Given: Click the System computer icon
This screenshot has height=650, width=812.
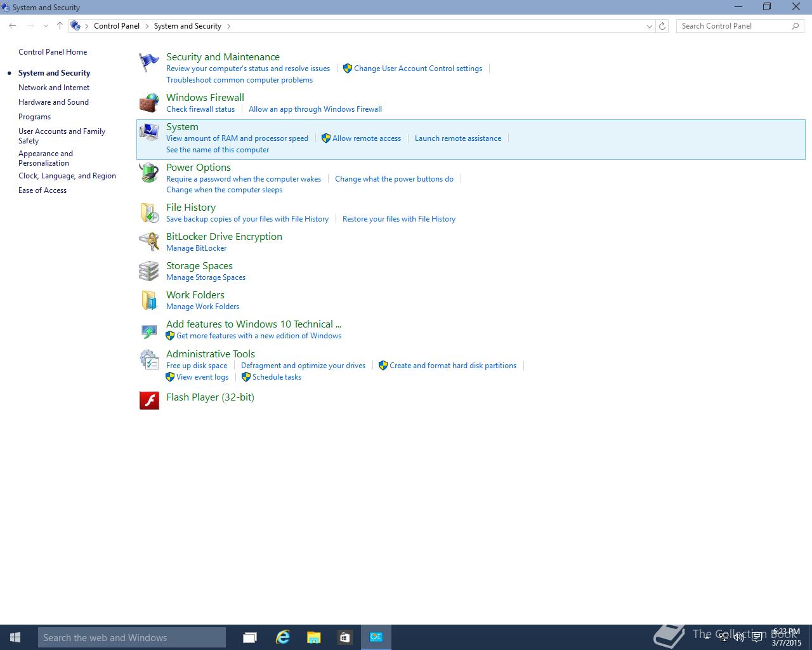Looking at the screenshot, I should point(149,132).
